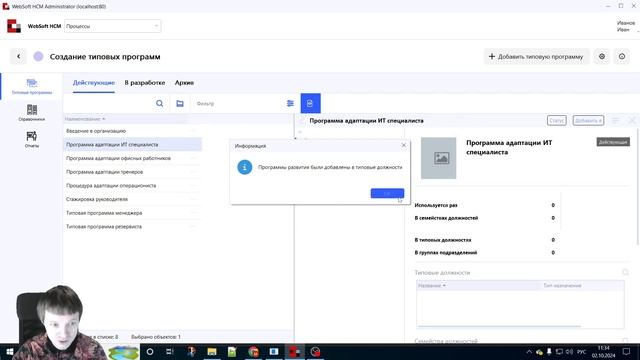The height and width of the screenshot is (360, 640).
Task: Go back with the arrow button
Action: click(x=18, y=56)
